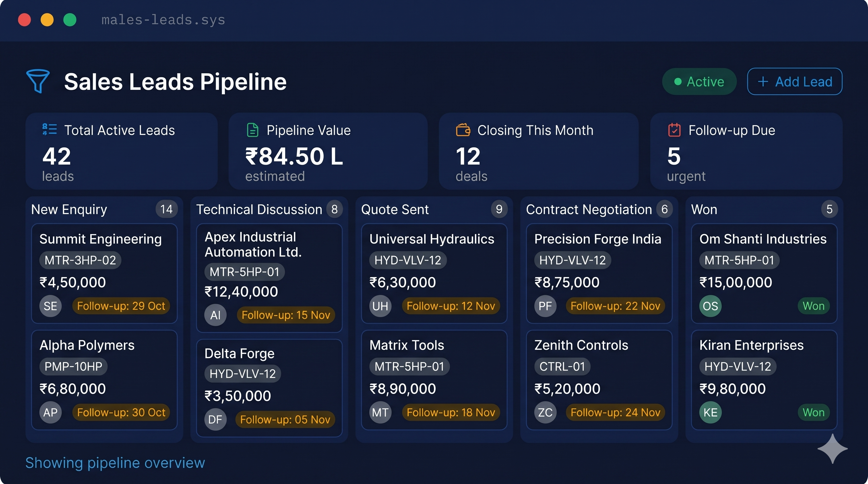This screenshot has width=868, height=484.
Task: Click Follow-up: 15 Nov tag on Apex Industrial
Action: [x=286, y=315]
